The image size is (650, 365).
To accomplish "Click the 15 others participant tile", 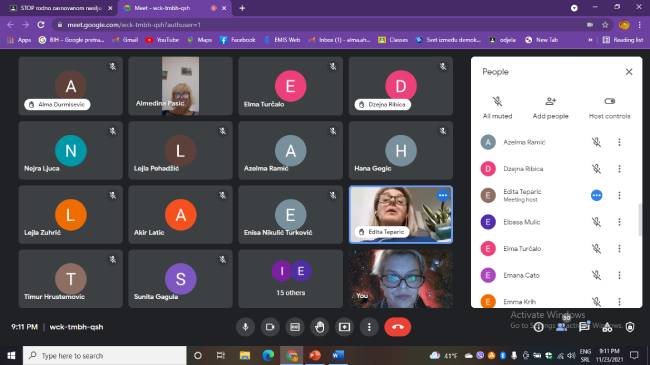I will [x=291, y=278].
